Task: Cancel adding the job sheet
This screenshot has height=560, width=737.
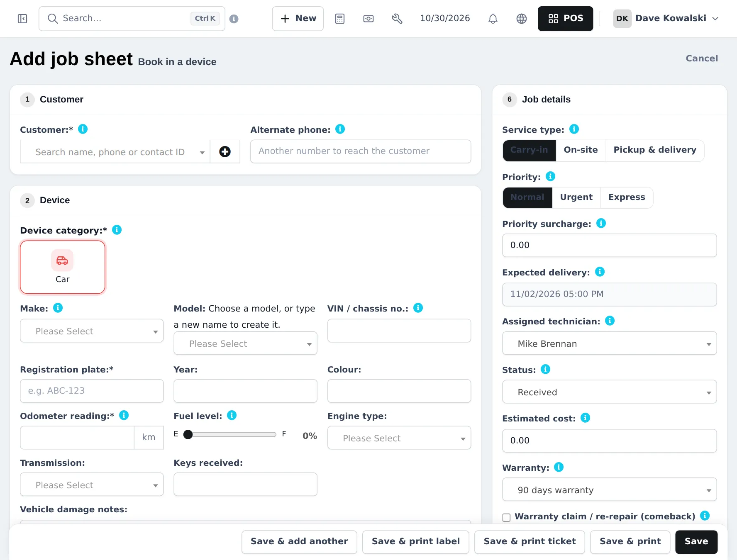Action: (702, 58)
